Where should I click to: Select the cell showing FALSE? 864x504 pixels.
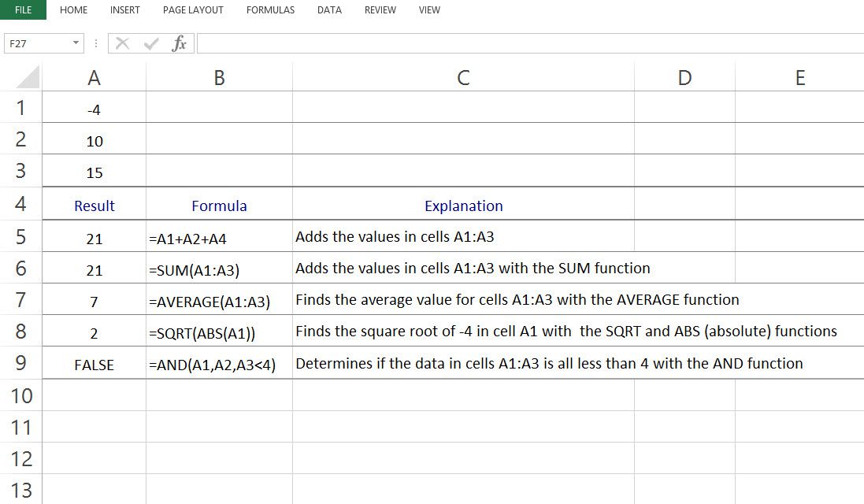tap(94, 364)
